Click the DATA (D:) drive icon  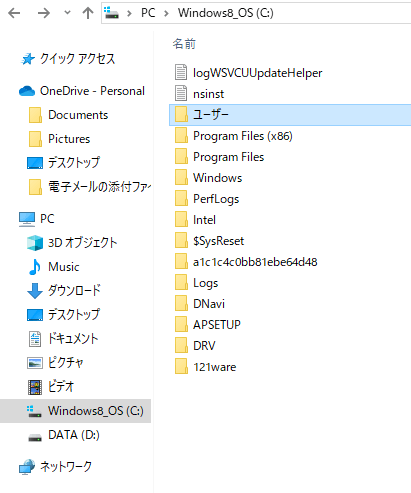(35, 437)
